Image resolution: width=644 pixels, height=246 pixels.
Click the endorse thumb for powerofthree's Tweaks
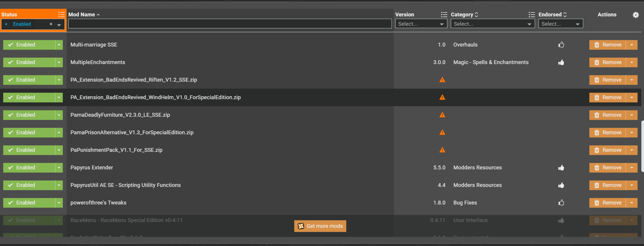[x=561, y=202]
